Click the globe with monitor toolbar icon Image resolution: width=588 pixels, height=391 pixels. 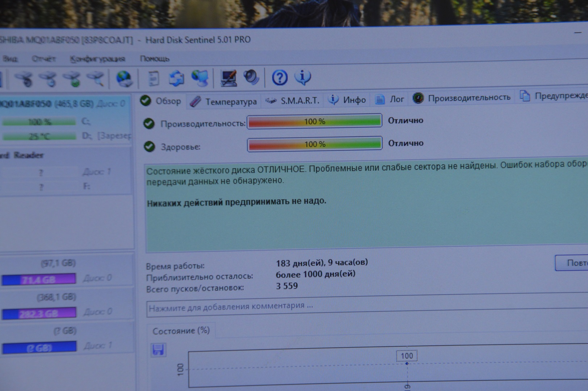(x=200, y=78)
